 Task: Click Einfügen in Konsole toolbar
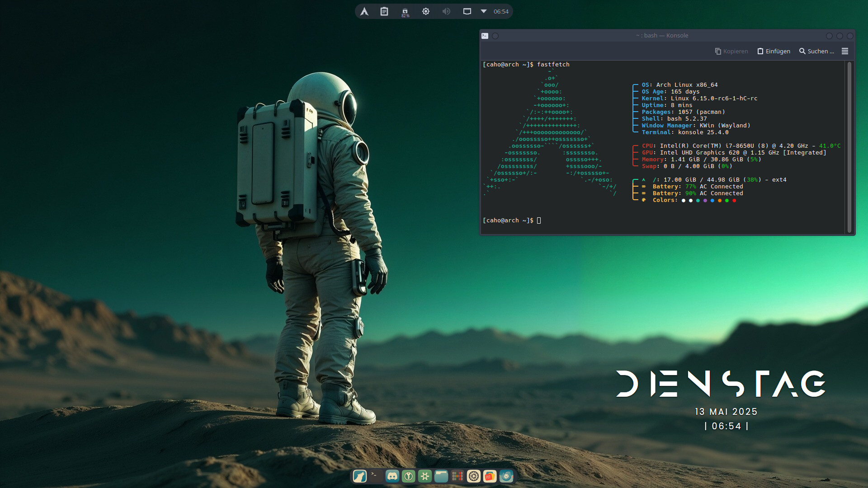tap(774, 51)
